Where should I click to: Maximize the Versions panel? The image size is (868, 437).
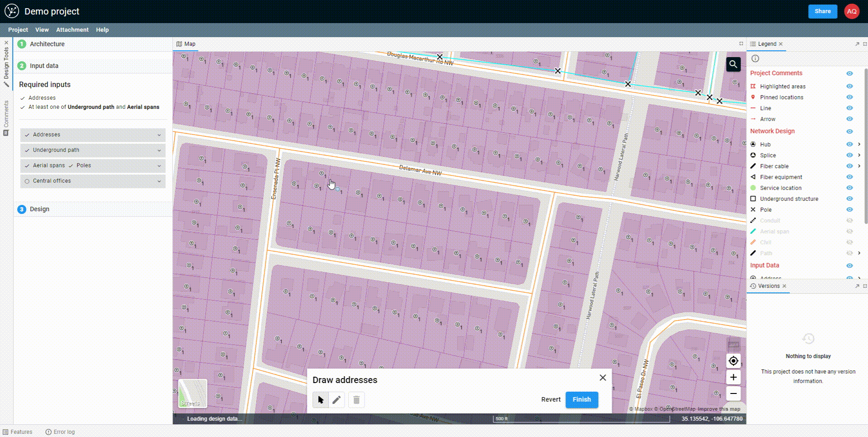click(865, 286)
